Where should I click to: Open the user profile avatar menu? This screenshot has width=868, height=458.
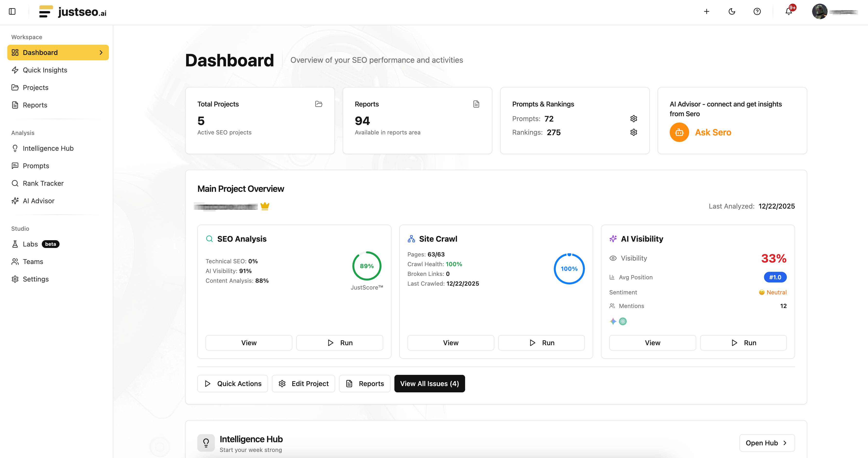[819, 11]
